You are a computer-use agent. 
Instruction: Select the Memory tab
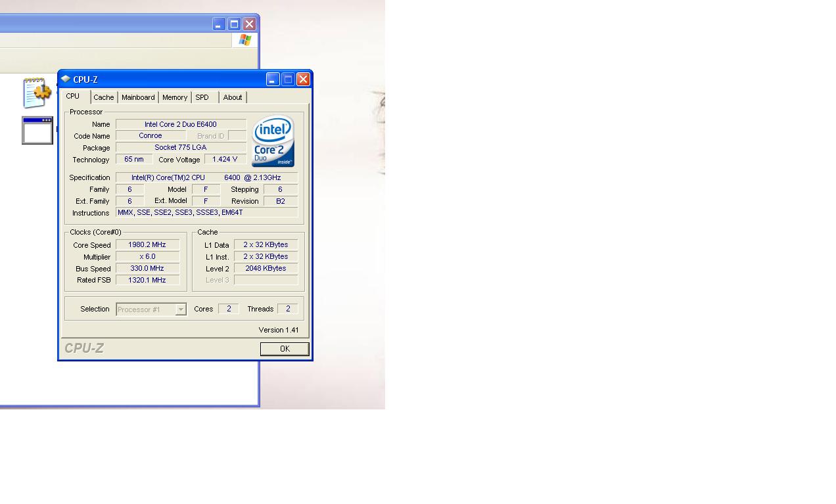pos(175,97)
